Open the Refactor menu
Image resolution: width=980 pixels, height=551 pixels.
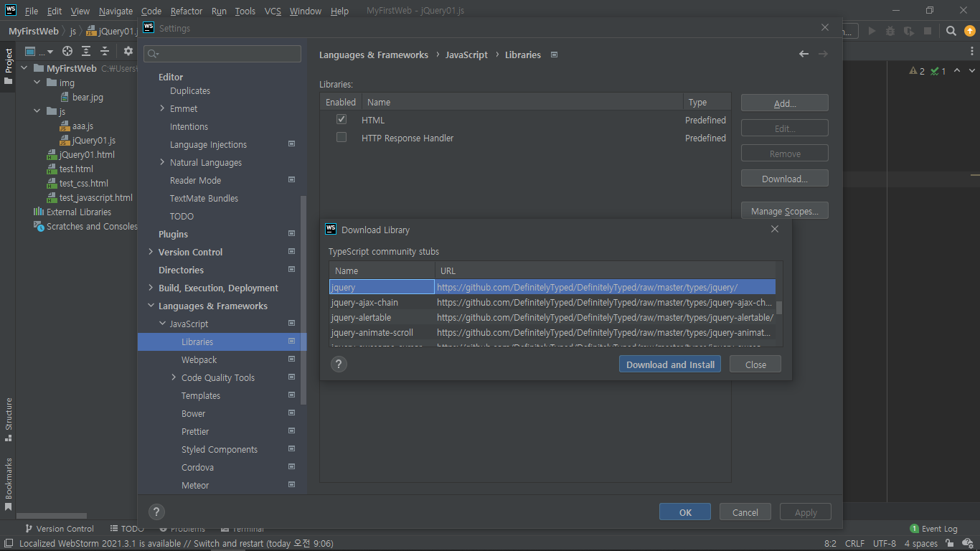[x=187, y=11]
